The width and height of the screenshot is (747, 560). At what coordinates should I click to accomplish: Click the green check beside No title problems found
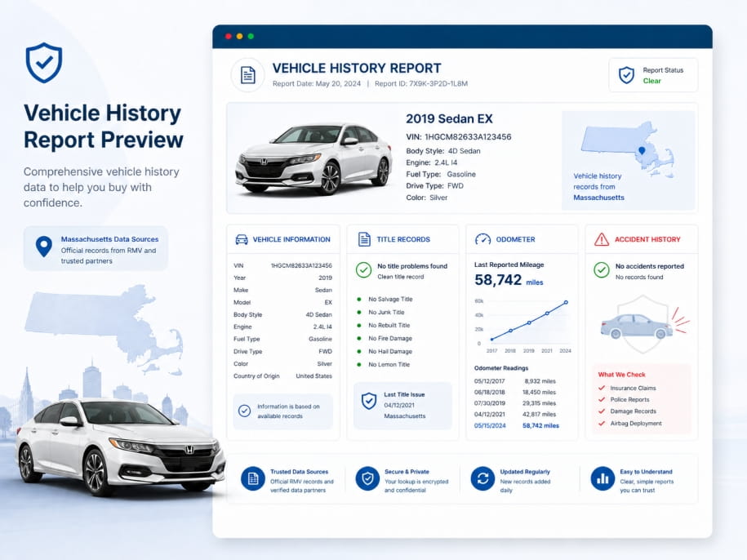pos(363,270)
